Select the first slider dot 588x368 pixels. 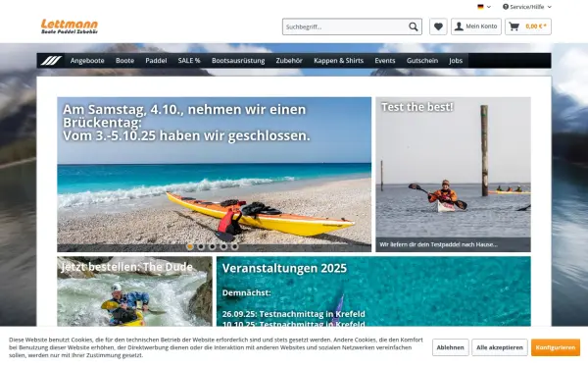190,246
